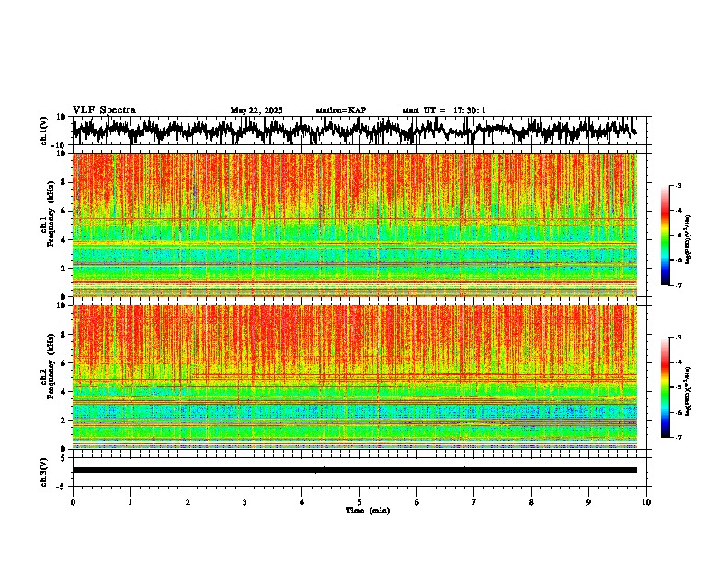Click the time axis tick label "7"

(x=474, y=502)
